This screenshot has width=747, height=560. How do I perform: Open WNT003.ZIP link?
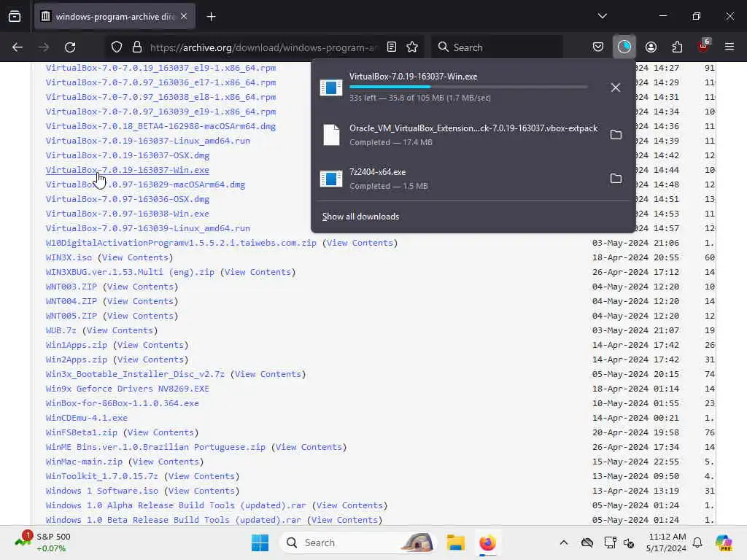coord(71,287)
